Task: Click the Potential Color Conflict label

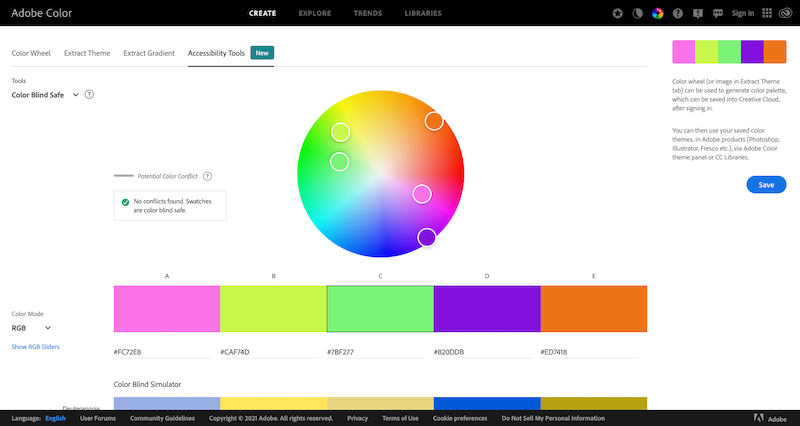Action: (167, 177)
